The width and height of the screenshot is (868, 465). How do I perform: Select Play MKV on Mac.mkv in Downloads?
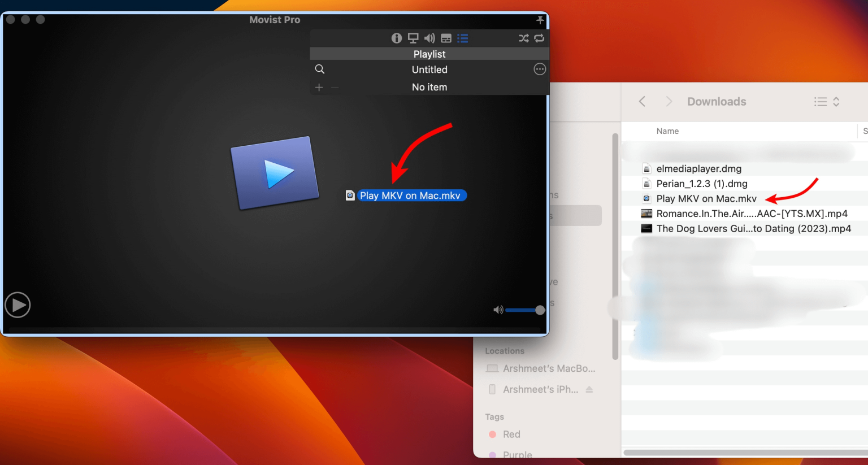[x=706, y=198]
